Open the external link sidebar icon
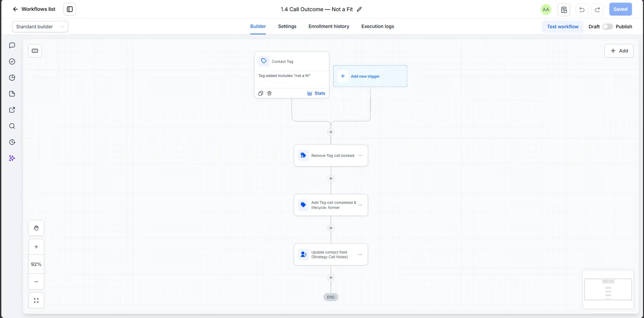Viewport: 644px width, 318px height. point(12,110)
